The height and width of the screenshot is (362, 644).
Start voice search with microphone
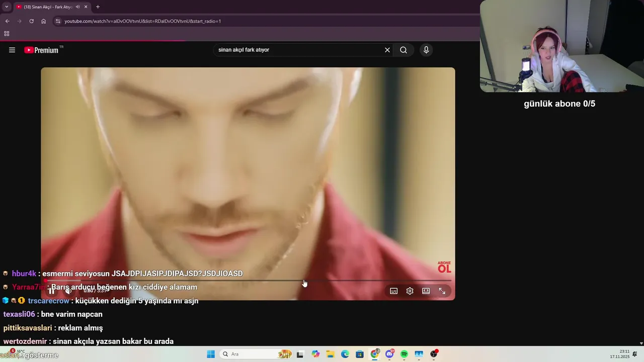point(426,50)
